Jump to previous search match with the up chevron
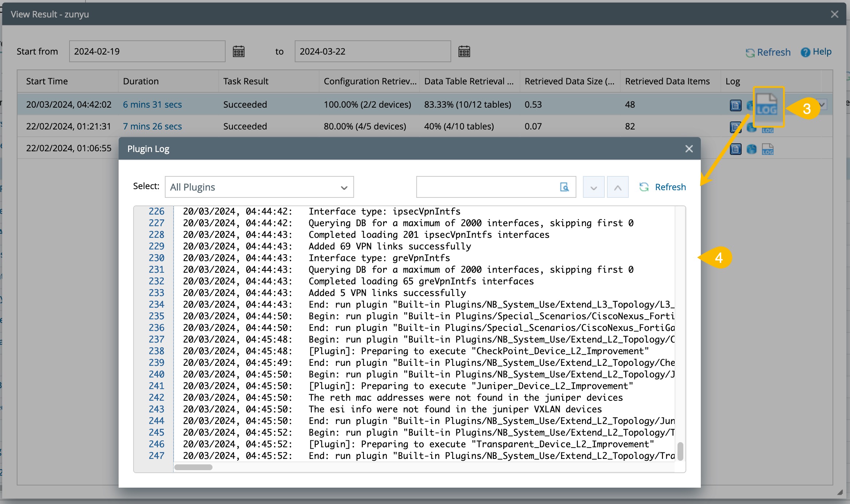The height and width of the screenshot is (504, 850). [x=617, y=188]
